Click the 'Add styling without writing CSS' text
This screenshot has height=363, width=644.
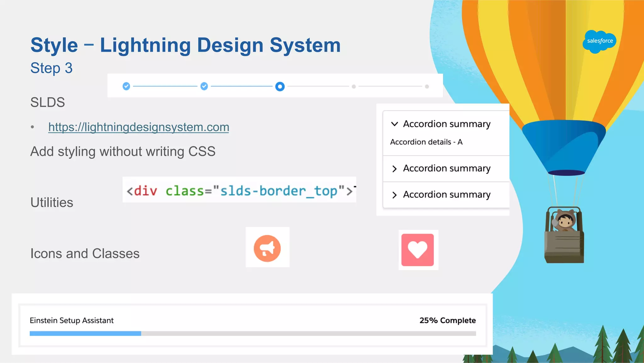point(123,151)
